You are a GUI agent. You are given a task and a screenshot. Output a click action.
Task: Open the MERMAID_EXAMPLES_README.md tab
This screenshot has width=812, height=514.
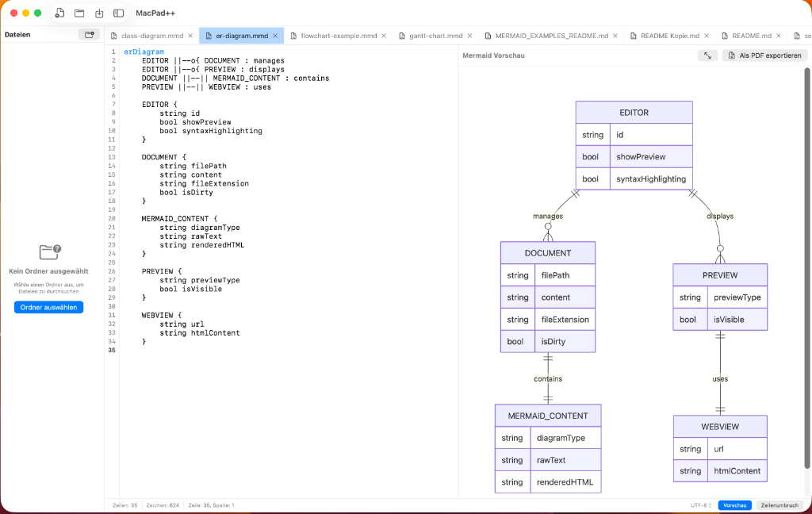pyautogui.click(x=551, y=36)
